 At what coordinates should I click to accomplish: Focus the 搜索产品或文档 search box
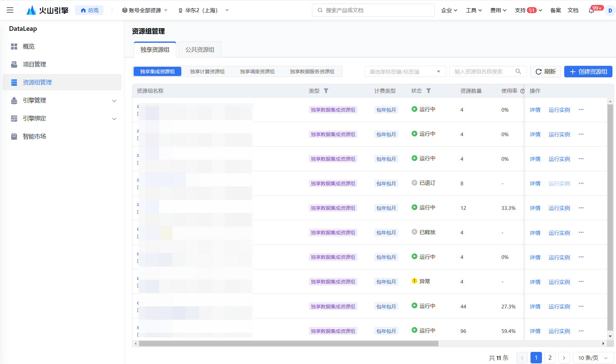click(373, 10)
